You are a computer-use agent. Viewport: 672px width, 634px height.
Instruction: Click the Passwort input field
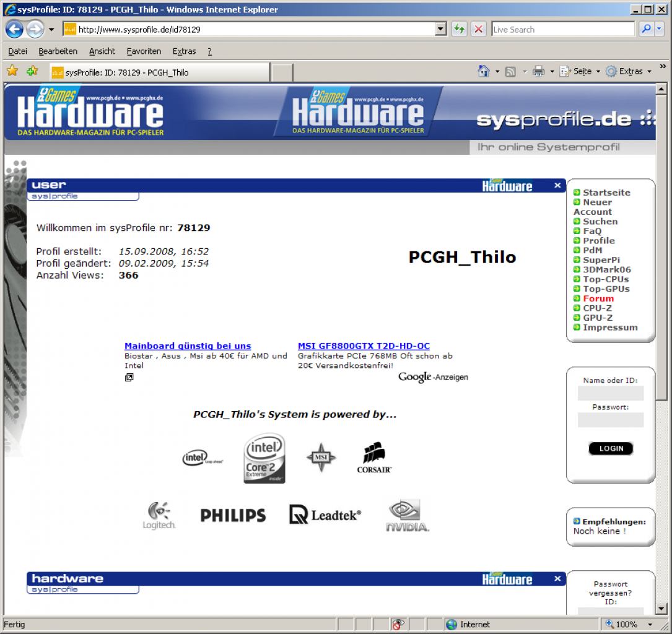[610, 420]
